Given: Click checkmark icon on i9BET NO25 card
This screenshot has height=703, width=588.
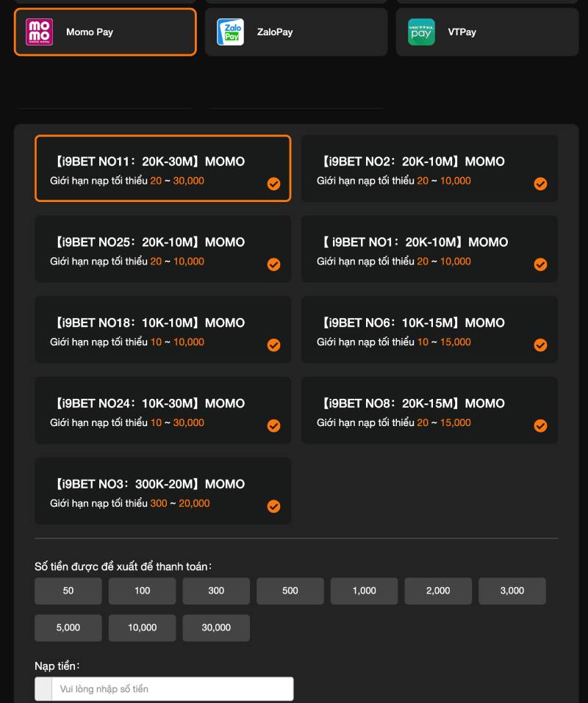Looking at the screenshot, I should coord(273,264).
